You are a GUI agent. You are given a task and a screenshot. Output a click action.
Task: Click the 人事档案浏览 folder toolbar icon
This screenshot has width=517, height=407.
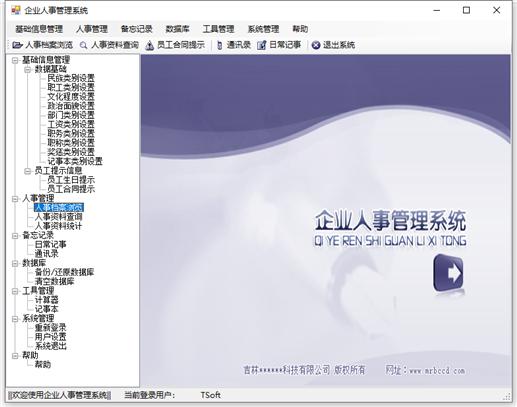click(17, 45)
